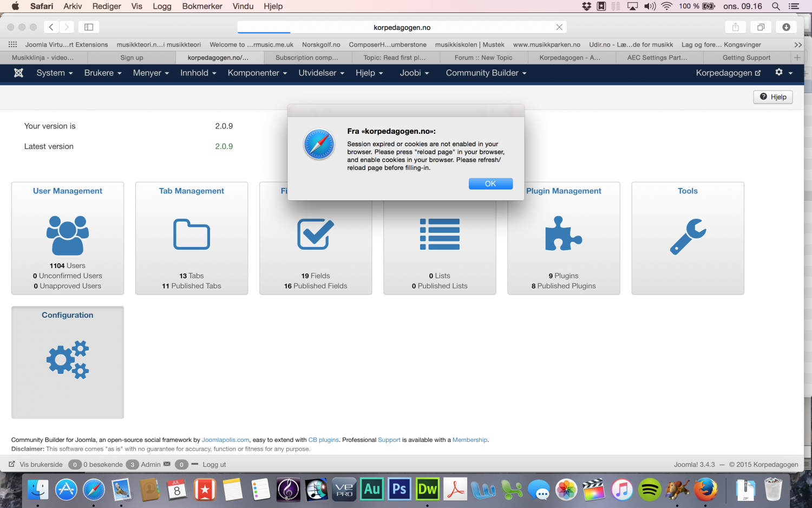
Task: Click Safari forward navigation arrow
Action: 67,27
